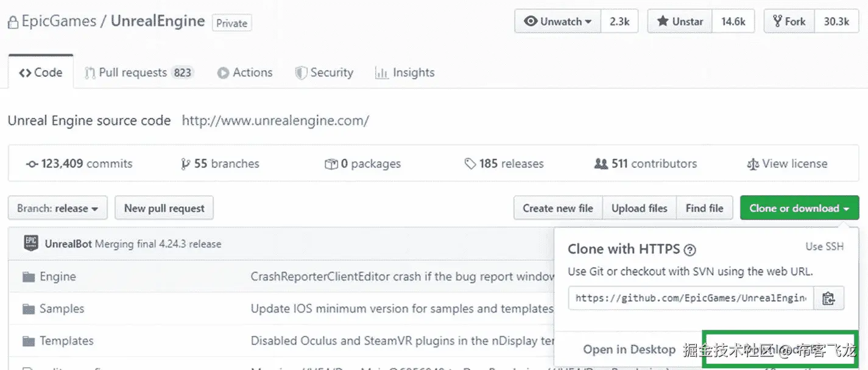Open the Engine folder
Image resolution: width=868 pixels, height=370 pixels.
click(x=58, y=277)
